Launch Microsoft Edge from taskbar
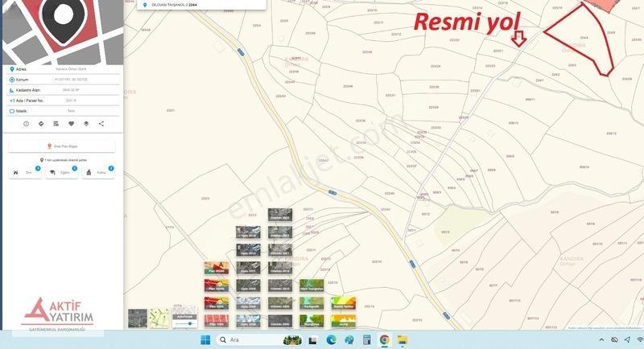The height and width of the screenshot is (349, 644). click(x=331, y=340)
